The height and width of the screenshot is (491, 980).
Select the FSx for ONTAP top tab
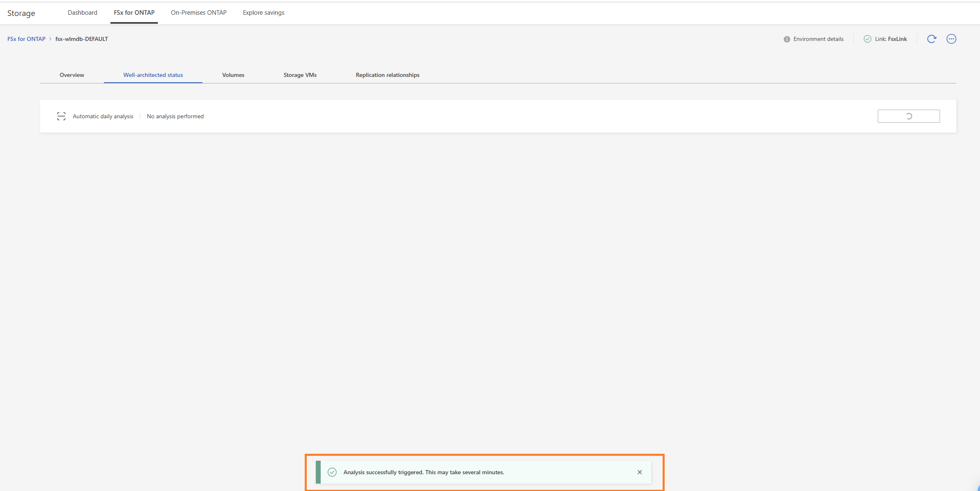134,13
